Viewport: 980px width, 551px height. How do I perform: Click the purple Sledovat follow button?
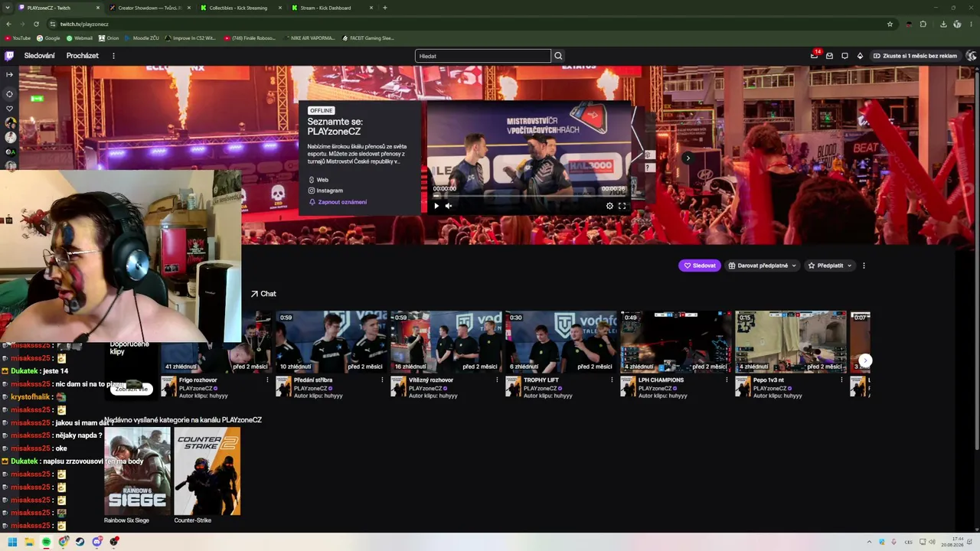(699, 266)
